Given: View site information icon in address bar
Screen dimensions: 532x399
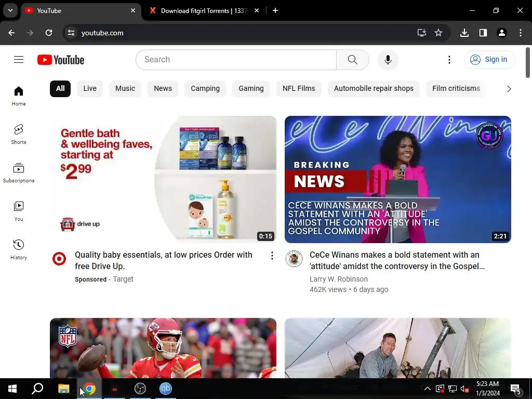Looking at the screenshot, I should (x=71, y=33).
